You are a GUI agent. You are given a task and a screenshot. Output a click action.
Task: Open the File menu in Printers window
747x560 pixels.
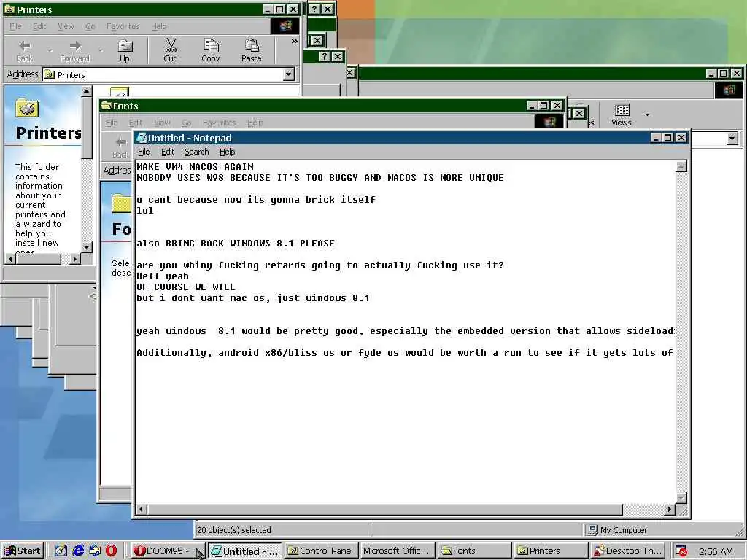point(16,26)
